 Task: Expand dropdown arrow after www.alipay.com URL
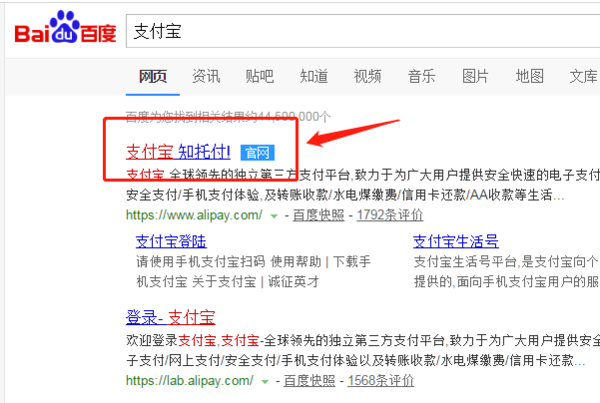274,216
